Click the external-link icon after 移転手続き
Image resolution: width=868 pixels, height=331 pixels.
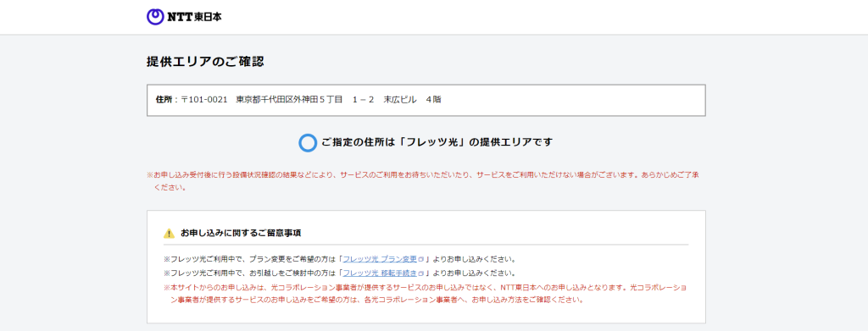pos(420,273)
